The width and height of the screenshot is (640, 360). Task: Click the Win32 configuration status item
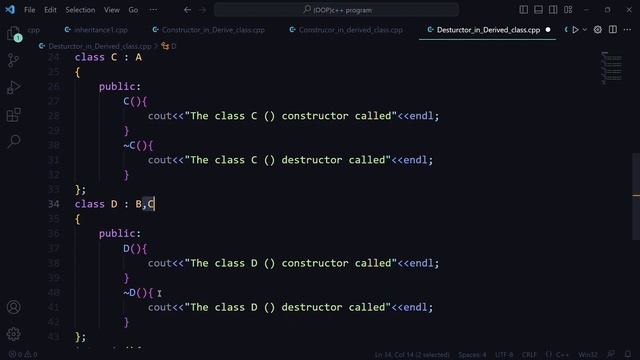click(x=588, y=355)
